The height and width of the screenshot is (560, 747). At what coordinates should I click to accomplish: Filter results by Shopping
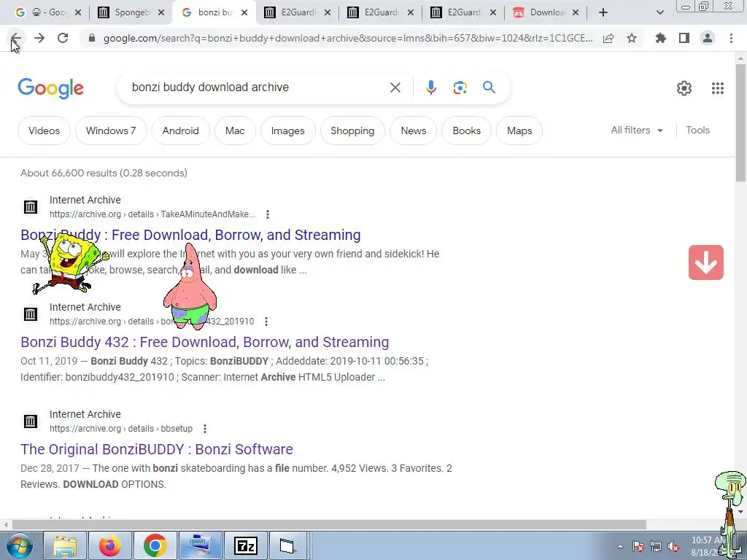352,131
